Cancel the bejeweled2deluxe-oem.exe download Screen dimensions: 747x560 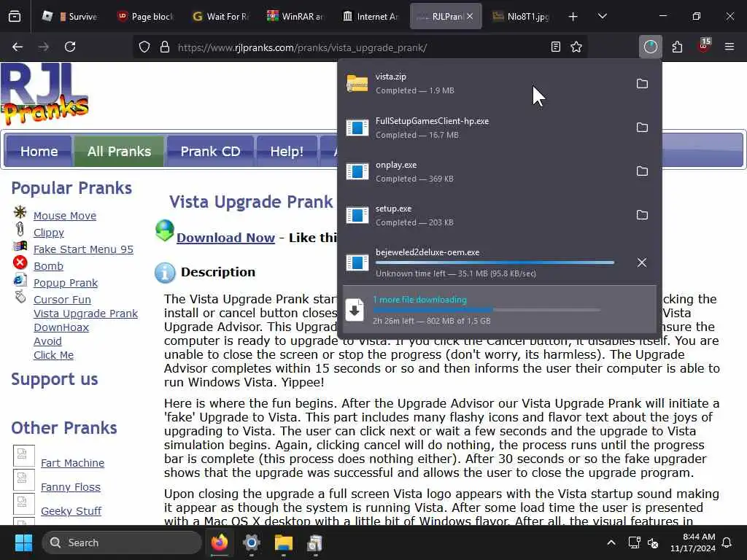(x=642, y=262)
